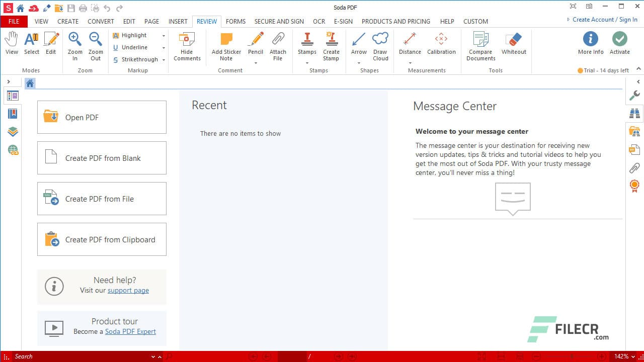Open the Search panel on the right sidebar

point(634,113)
